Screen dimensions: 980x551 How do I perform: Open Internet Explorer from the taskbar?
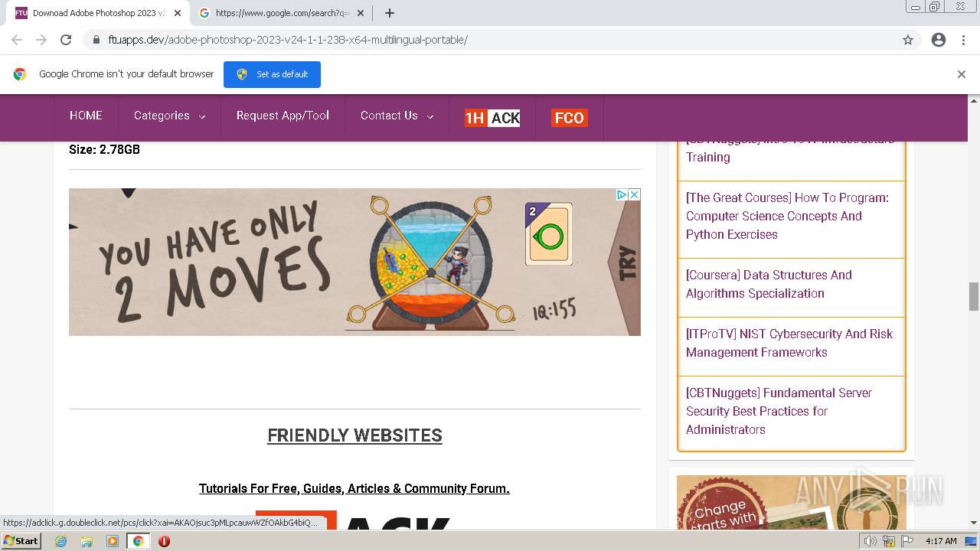(60, 541)
